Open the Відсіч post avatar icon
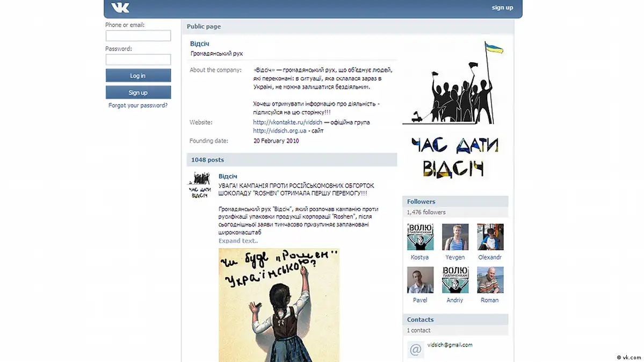This screenshot has width=644, height=362. 199,185
